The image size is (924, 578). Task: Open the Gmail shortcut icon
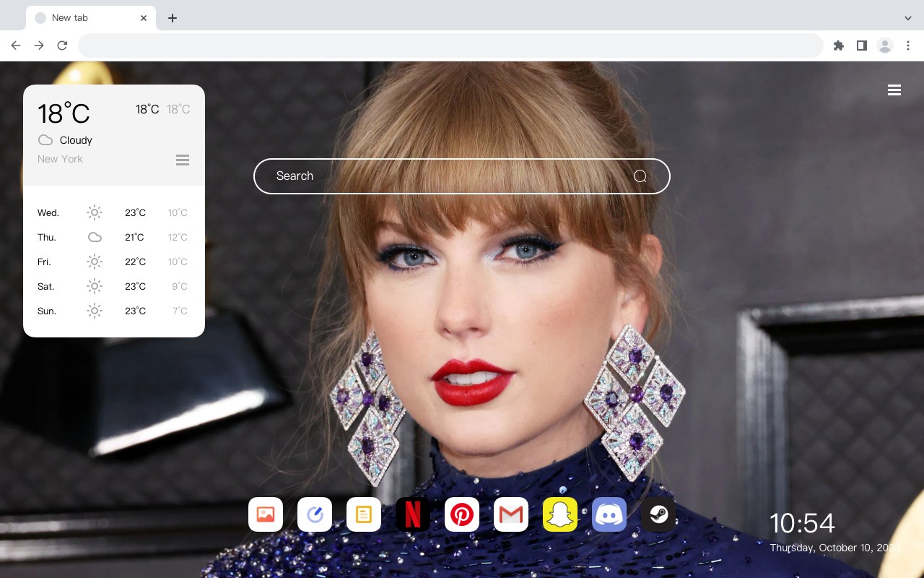pos(511,514)
